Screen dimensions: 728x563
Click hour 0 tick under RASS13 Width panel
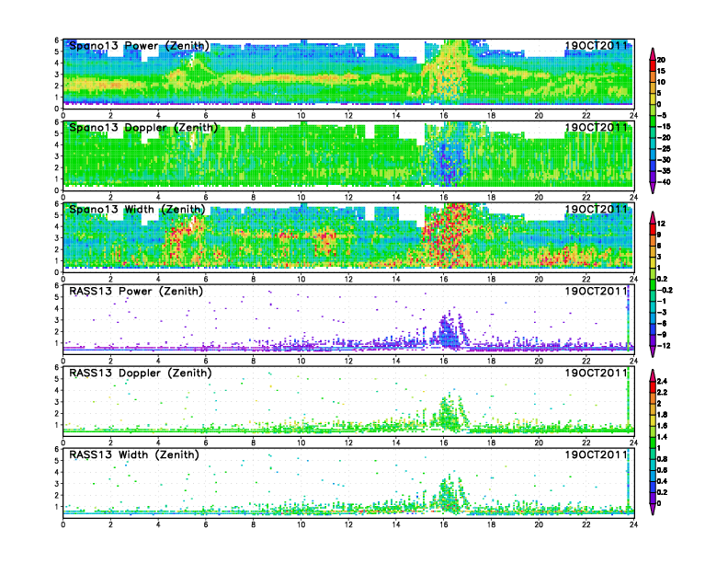click(63, 524)
